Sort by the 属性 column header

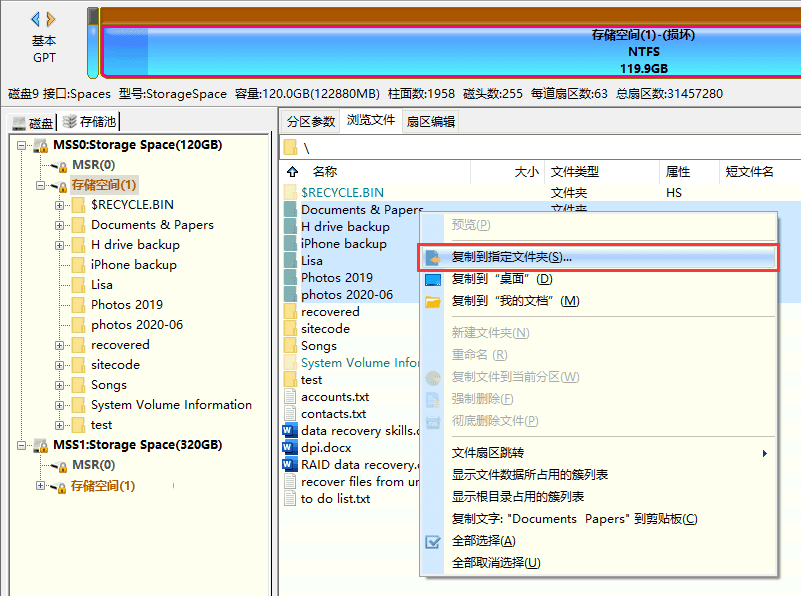(689, 172)
